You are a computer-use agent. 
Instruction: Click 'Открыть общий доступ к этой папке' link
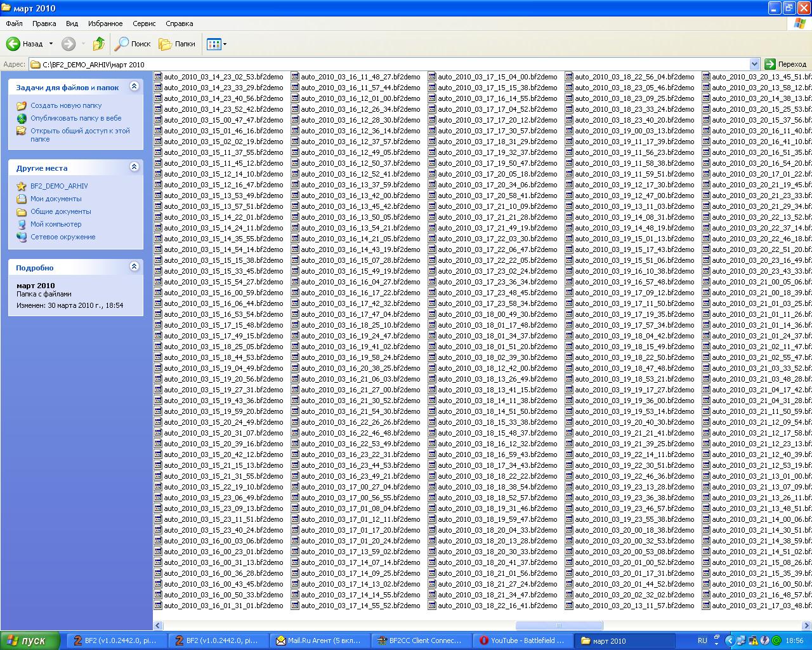coord(80,135)
